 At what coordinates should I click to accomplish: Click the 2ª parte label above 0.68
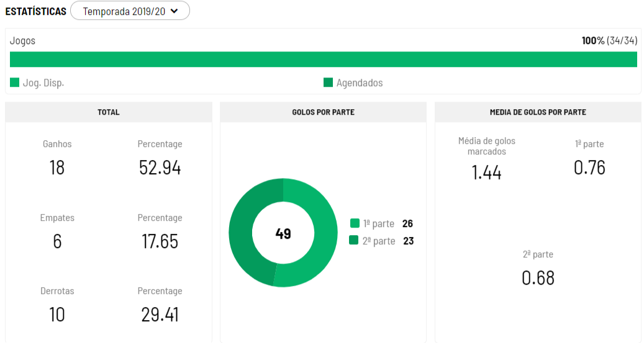tap(538, 254)
